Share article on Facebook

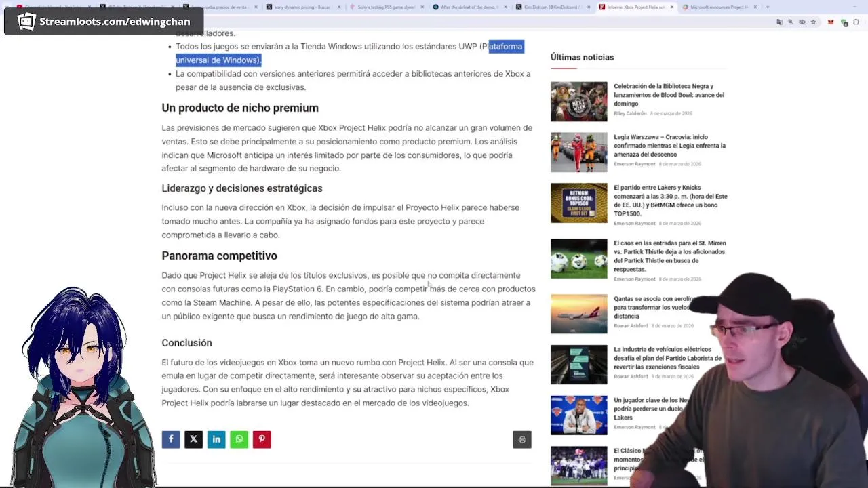[x=171, y=439]
